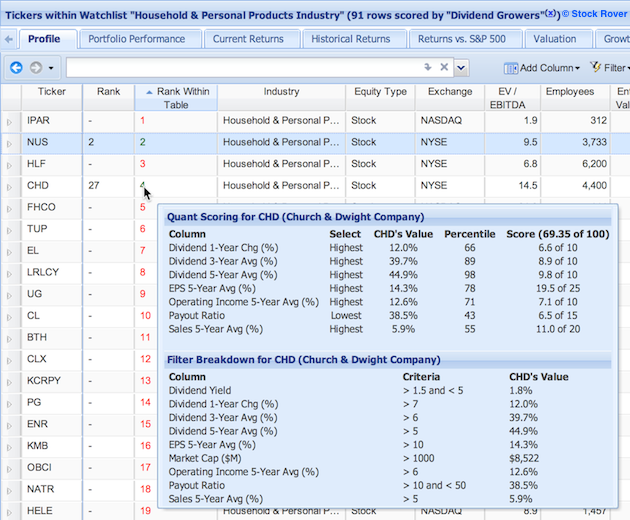Viewport: 630px width, 520px height.
Task: Click the gray forward navigation arrow
Action: tap(36, 68)
